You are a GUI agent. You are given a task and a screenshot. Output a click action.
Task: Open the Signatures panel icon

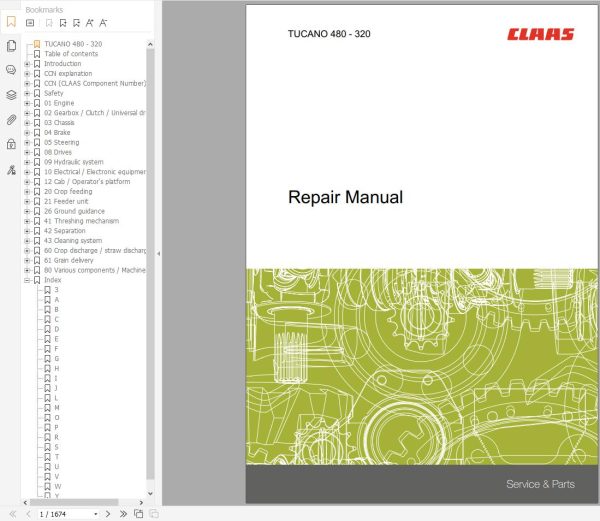tap(11, 169)
